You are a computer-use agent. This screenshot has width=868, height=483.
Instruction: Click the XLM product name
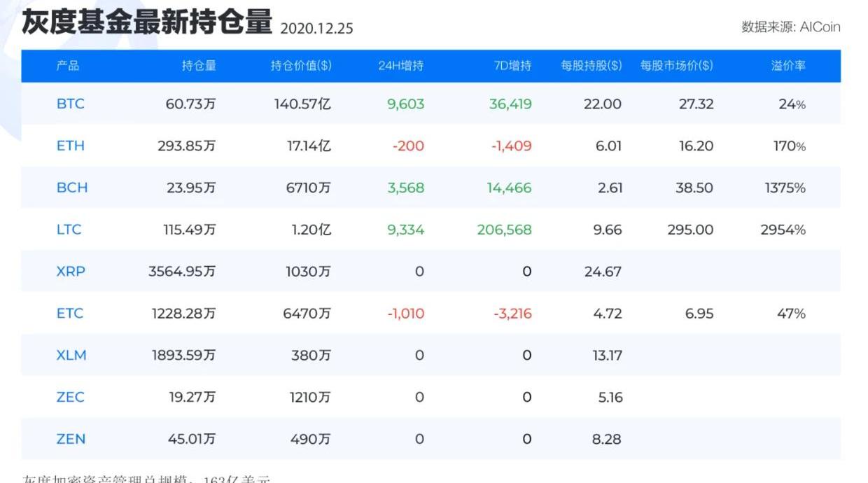click(71, 356)
